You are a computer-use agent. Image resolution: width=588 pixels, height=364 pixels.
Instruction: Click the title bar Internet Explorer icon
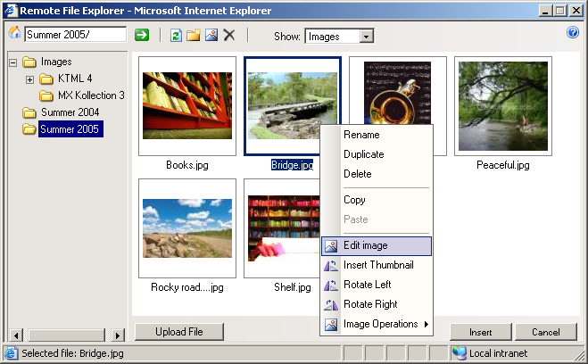[11, 10]
